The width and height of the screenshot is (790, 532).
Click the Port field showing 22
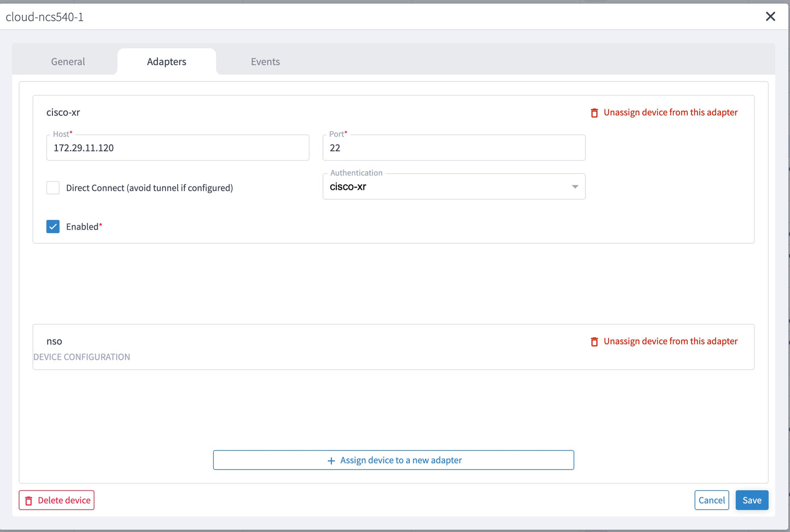point(454,148)
